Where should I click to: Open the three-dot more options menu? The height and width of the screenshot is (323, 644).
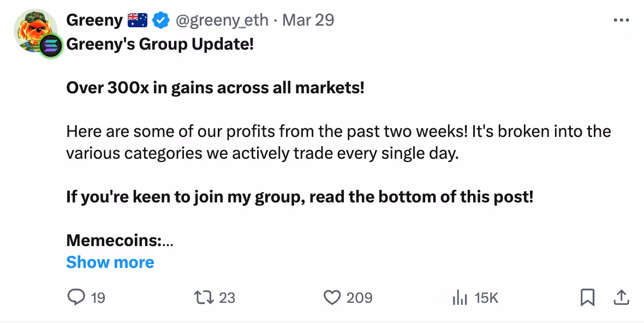click(621, 20)
